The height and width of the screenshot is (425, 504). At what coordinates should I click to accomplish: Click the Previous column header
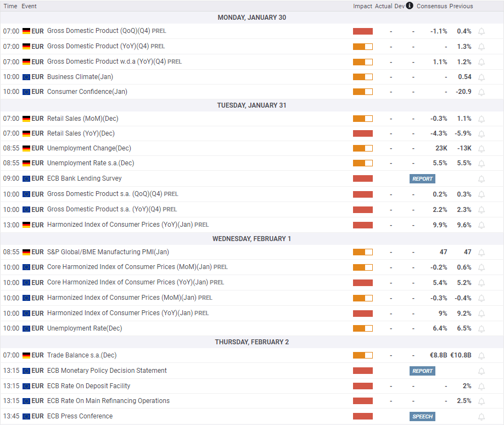[x=461, y=6]
